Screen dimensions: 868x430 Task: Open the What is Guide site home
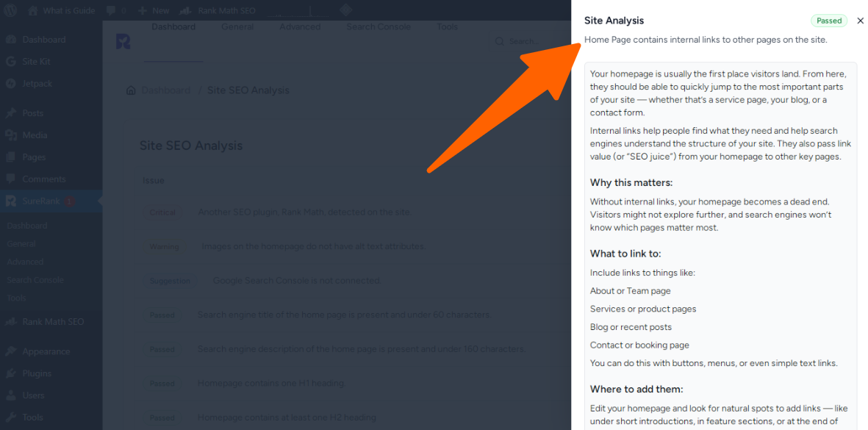point(62,10)
